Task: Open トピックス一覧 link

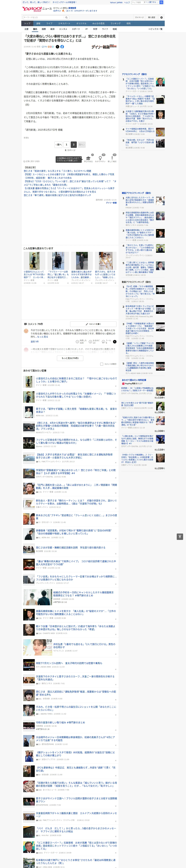Action: tap(155, 29)
